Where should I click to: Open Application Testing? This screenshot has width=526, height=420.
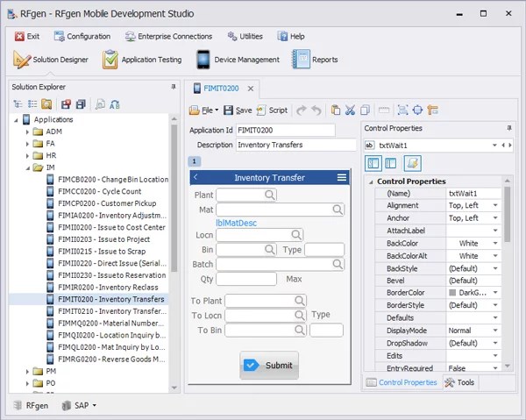coord(142,60)
